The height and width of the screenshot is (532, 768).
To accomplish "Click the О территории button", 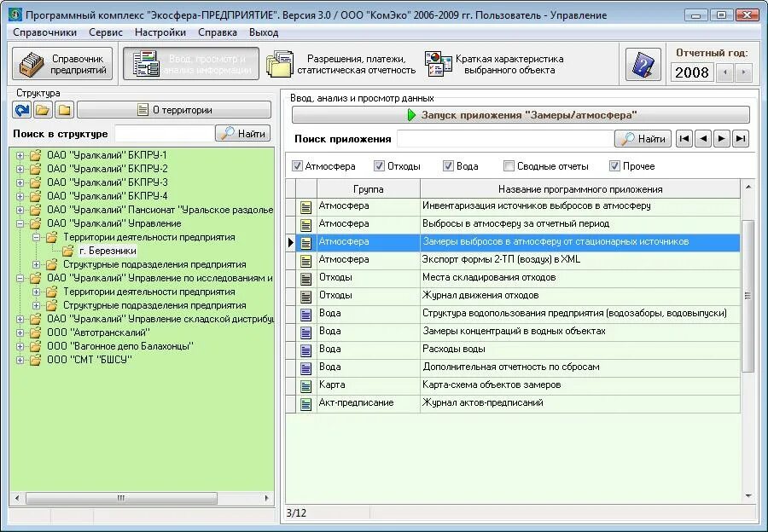I will (x=174, y=110).
